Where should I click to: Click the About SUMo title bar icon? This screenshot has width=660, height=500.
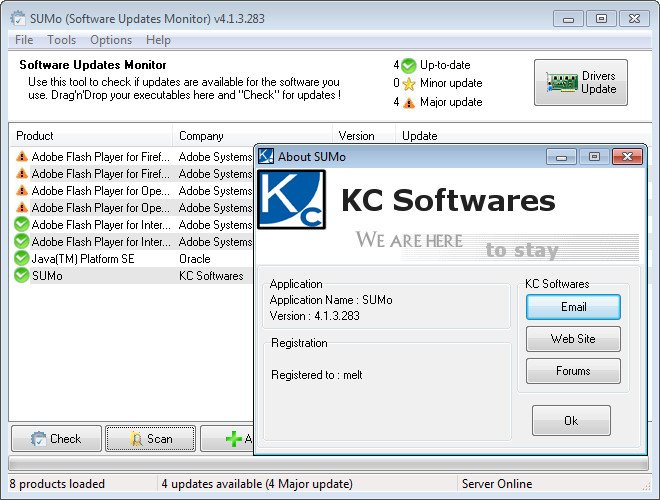tap(266, 156)
